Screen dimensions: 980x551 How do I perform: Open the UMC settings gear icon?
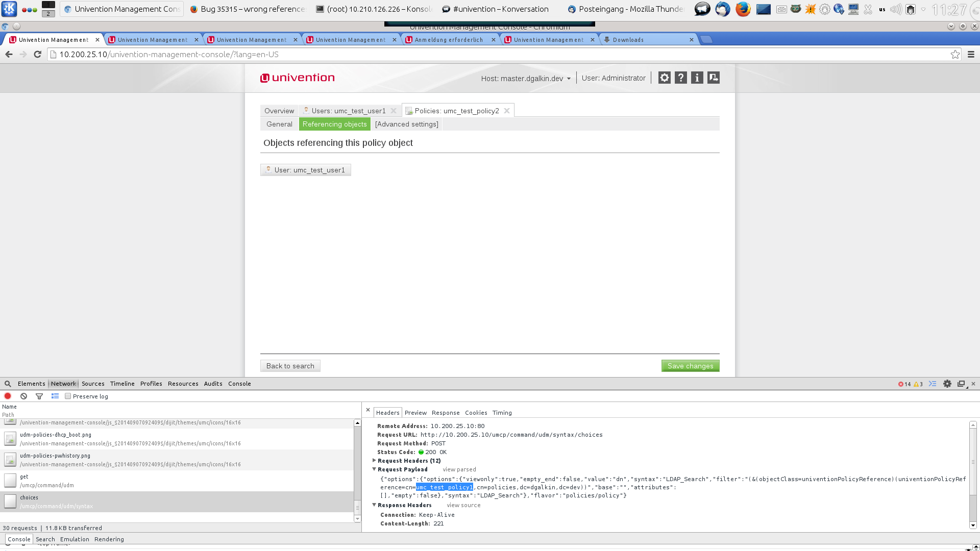664,78
